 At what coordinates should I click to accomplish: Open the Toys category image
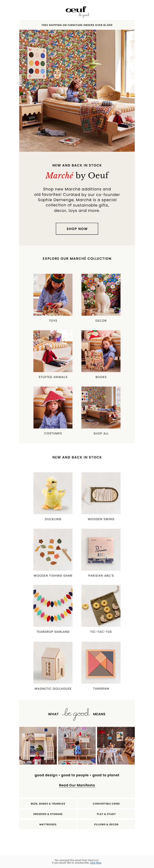click(x=53, y=295)
